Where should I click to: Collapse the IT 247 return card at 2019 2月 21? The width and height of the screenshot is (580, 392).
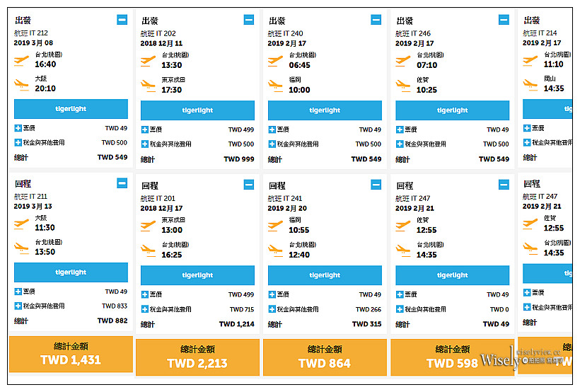click(504, 185)
